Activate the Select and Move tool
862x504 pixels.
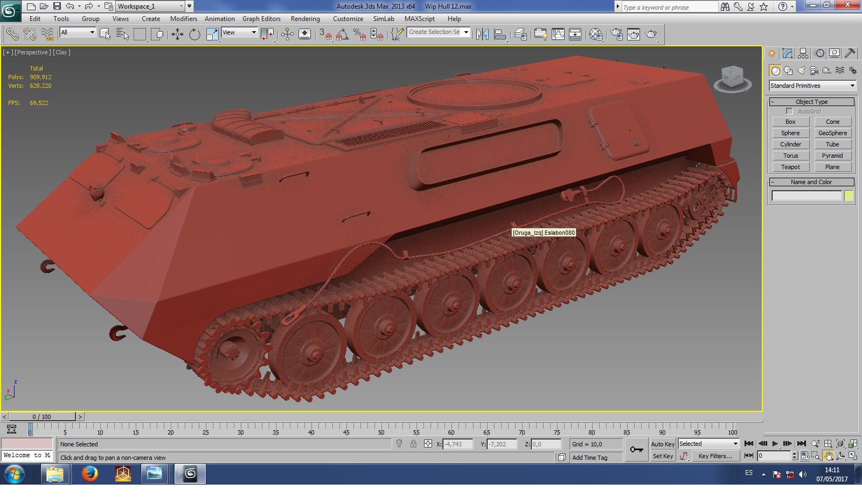coord(177,34)
